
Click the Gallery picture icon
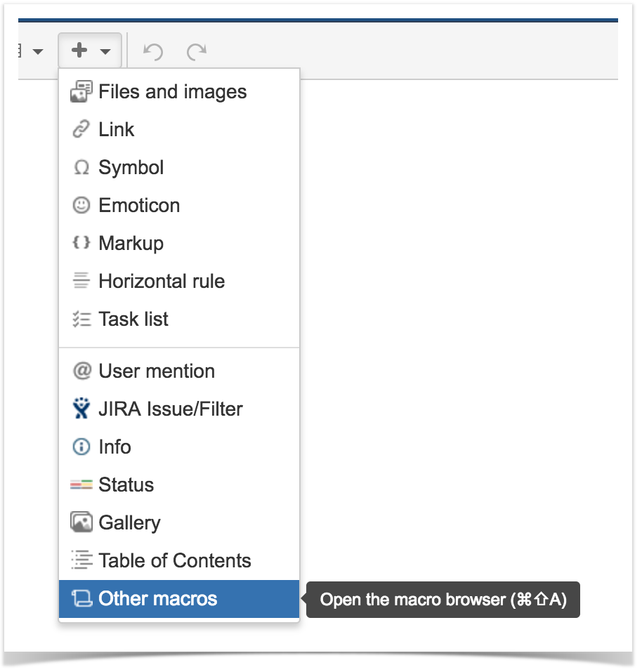81,522
